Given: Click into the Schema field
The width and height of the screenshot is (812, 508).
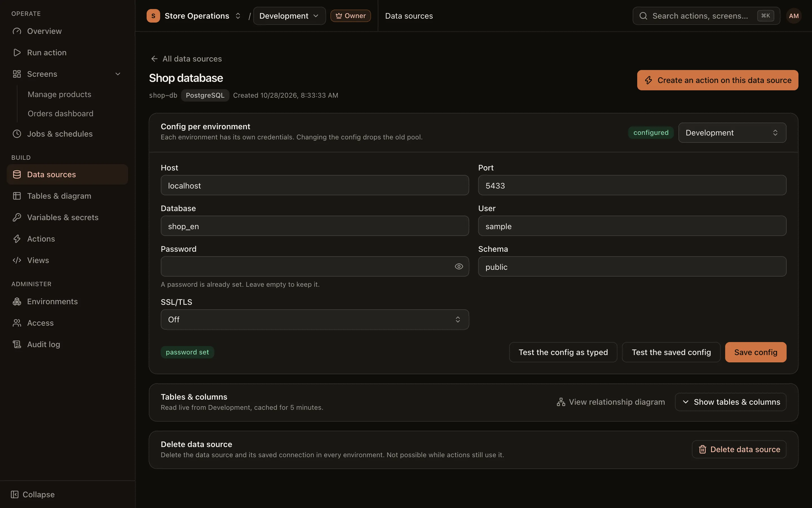Looking at the screenshot, I should pyautogui.click(x=632, y=266).
